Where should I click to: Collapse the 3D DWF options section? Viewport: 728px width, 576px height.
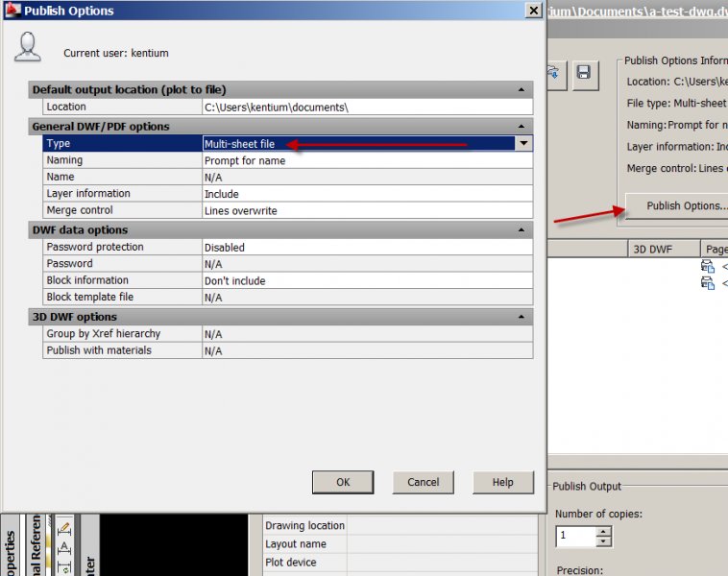[522, 317]
